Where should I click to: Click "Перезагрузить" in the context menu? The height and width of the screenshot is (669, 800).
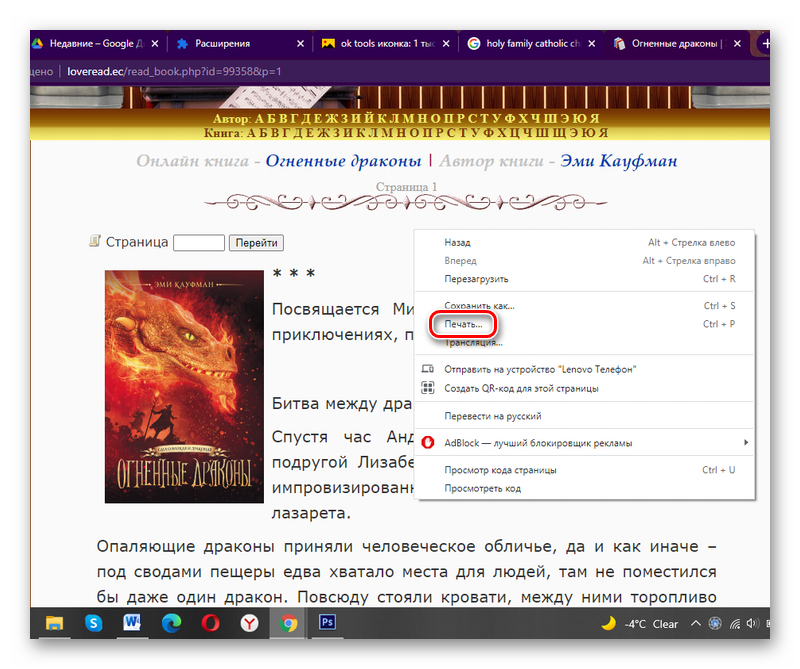pos(476,279)
